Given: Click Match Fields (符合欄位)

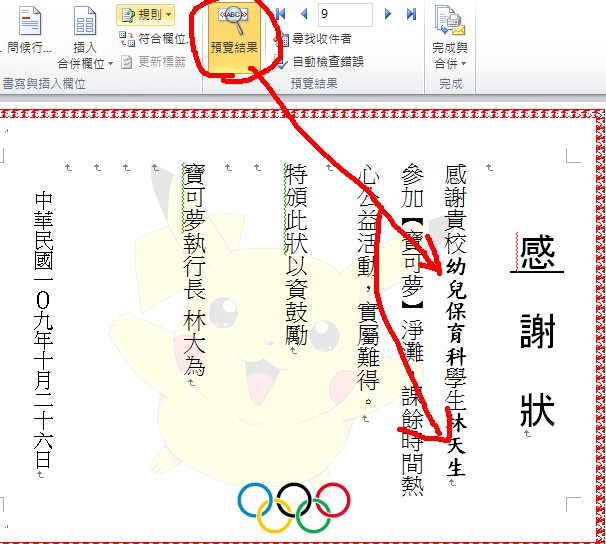Looking at the screenshot, I should pos(154,39).
